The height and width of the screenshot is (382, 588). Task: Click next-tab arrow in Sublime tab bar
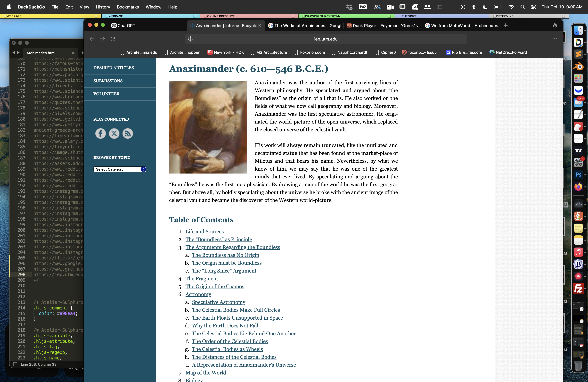pyautogui.click(x=18, y=53)
